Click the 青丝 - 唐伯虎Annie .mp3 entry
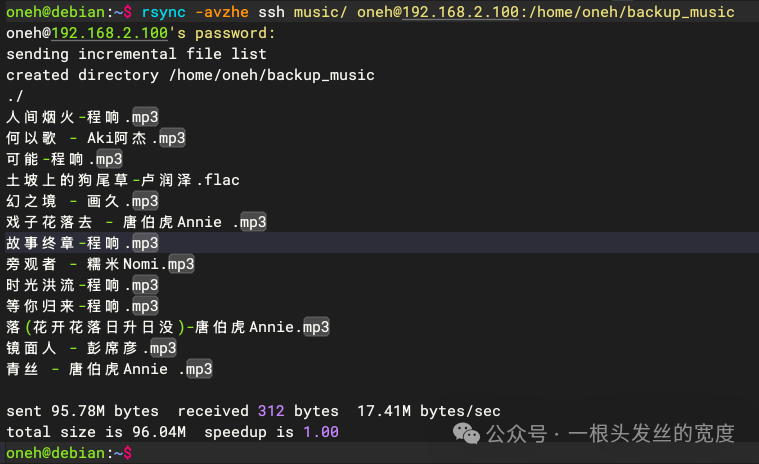 (109, 369)
